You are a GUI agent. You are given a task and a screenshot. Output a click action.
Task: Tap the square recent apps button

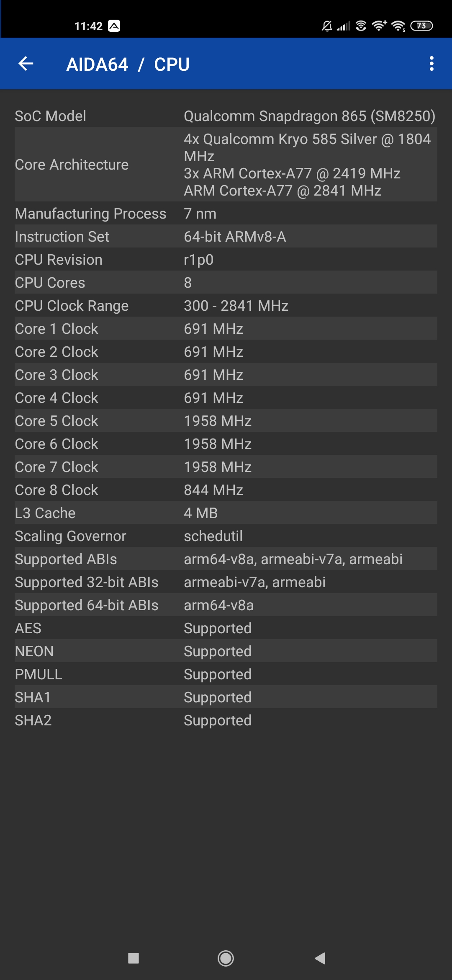pyautogui.click(x=134, y=958)
